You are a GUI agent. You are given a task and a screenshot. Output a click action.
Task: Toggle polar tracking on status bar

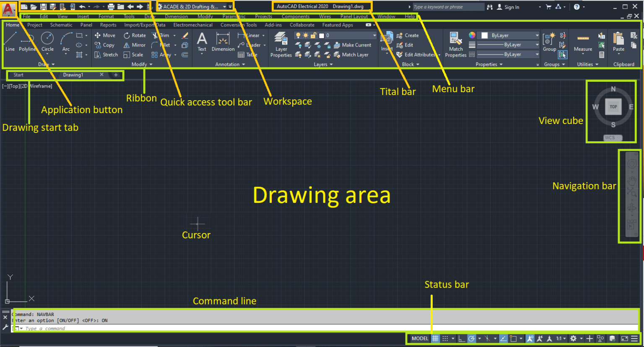(x=472, y=338)
